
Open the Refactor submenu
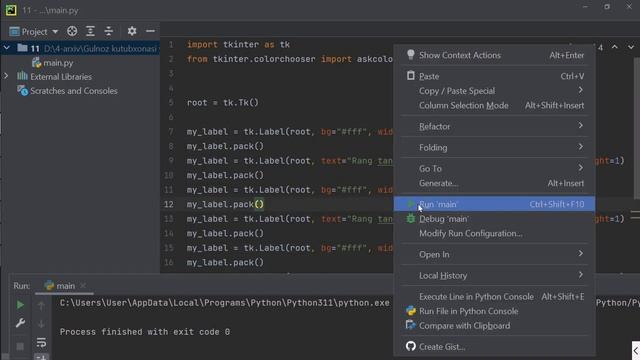click(x=494, y=126)
